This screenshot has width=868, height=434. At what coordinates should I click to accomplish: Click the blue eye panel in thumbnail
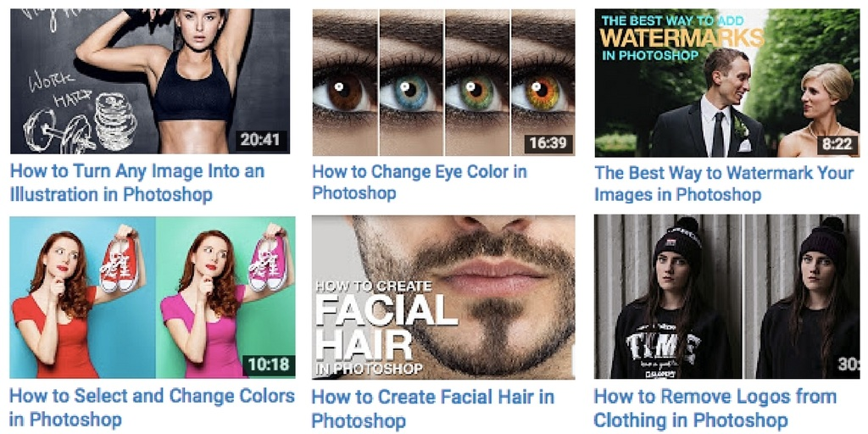tap(411, 82)
